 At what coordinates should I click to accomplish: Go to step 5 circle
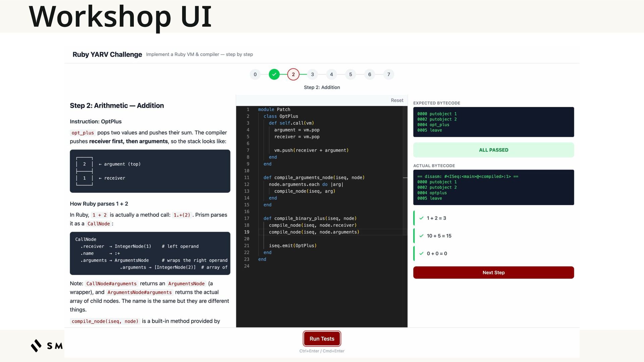coord(351,74)
